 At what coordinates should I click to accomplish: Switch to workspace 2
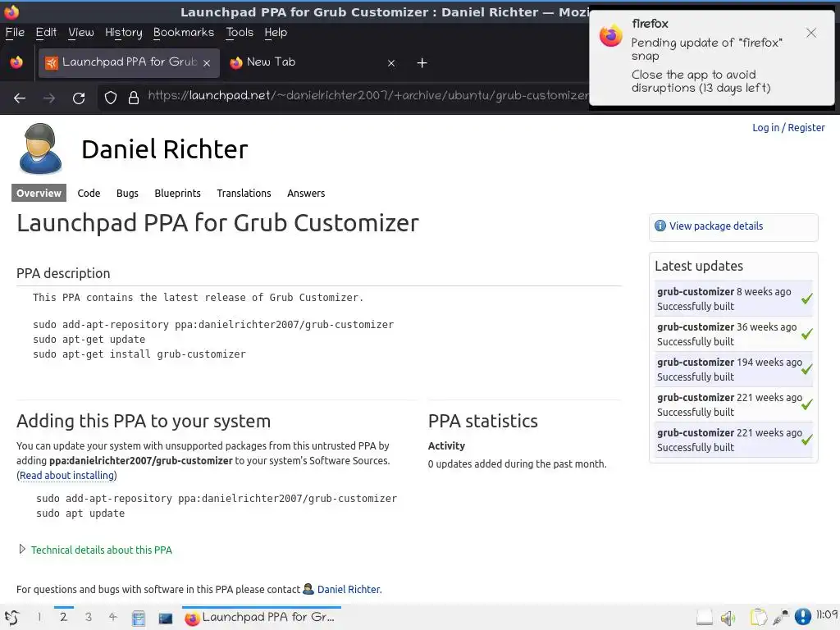pyautogui.click(x=63, y=617)
